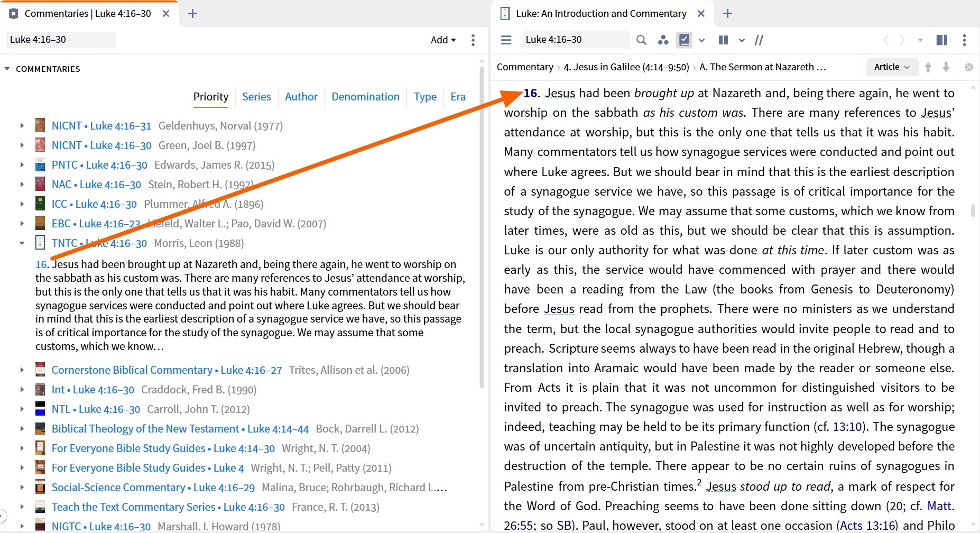Open TNTC • Luke 4:16–30 link

99,243
